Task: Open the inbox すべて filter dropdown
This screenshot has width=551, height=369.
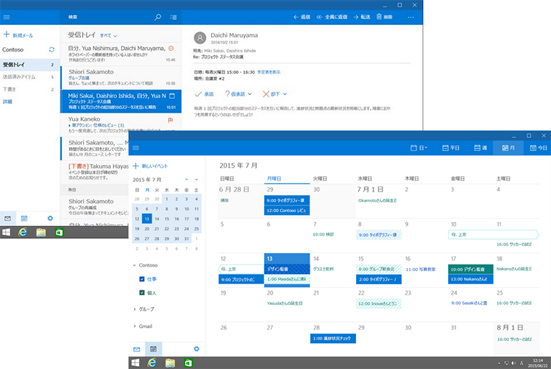Action: coord(109,35)
